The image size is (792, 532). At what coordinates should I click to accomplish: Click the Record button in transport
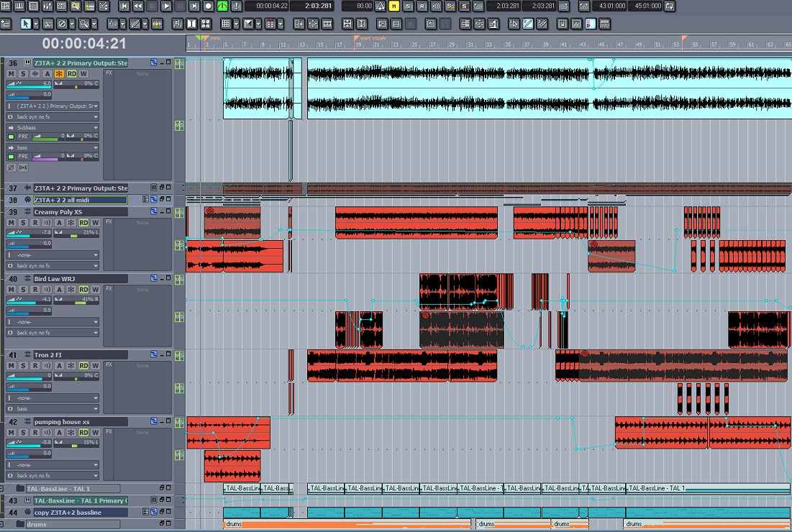(208, 6)
